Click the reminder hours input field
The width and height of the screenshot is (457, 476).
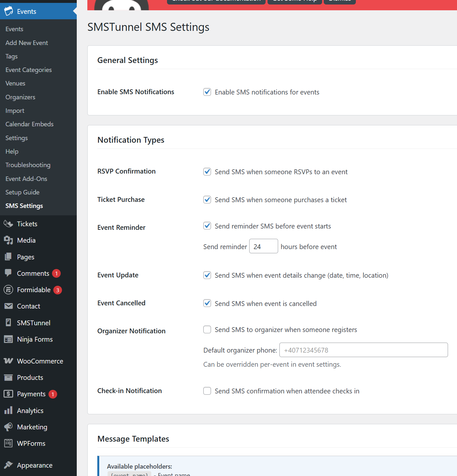coord(263,246)
